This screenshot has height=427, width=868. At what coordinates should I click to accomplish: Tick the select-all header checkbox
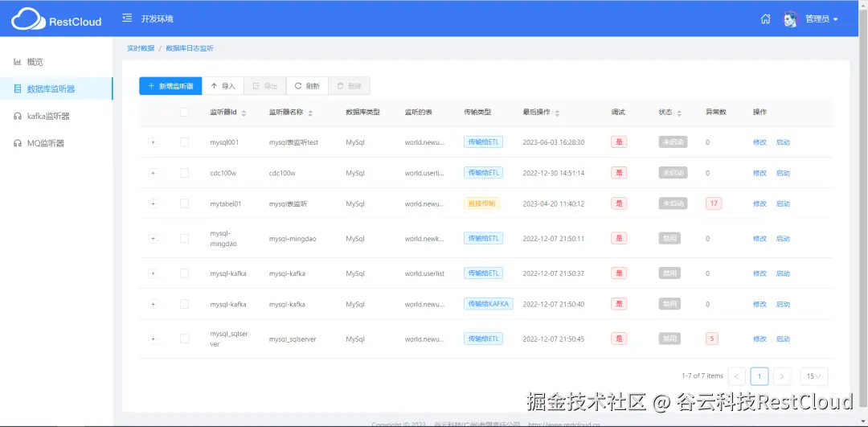click(x=184, y=112)
